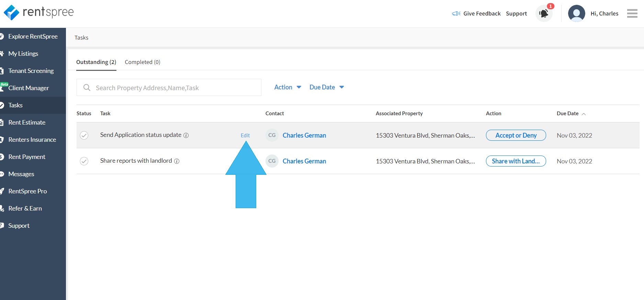Image resolution: width=644 pixels, height=300 pixels.
Task: Mark Send Application status update as complete
Action: pos(84,135)
